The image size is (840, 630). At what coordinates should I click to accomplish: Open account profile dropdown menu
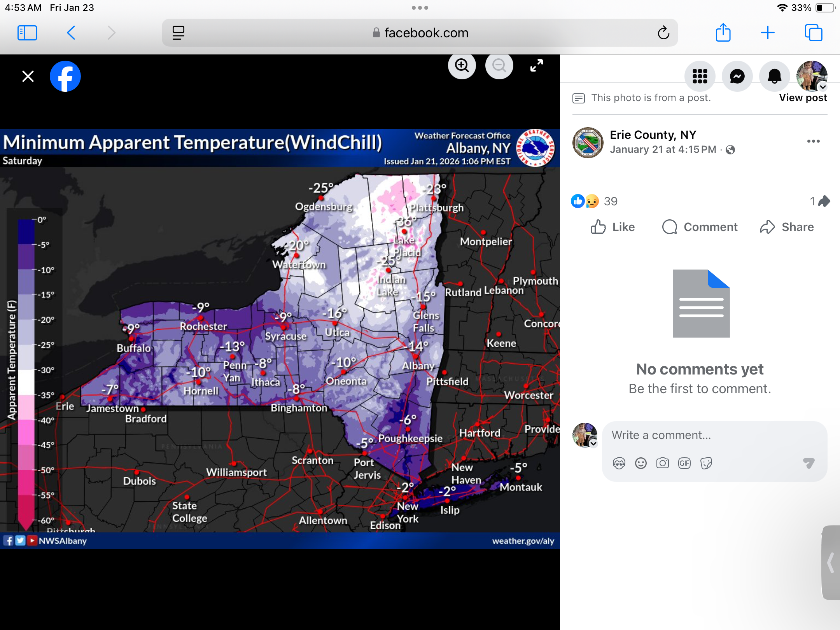pos(812,76)
